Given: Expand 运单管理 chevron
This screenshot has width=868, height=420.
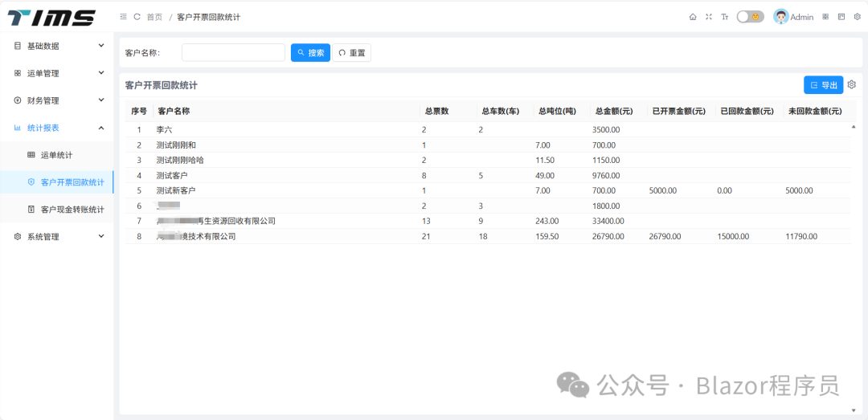Looking at the screenshot, I should [101, 72].
